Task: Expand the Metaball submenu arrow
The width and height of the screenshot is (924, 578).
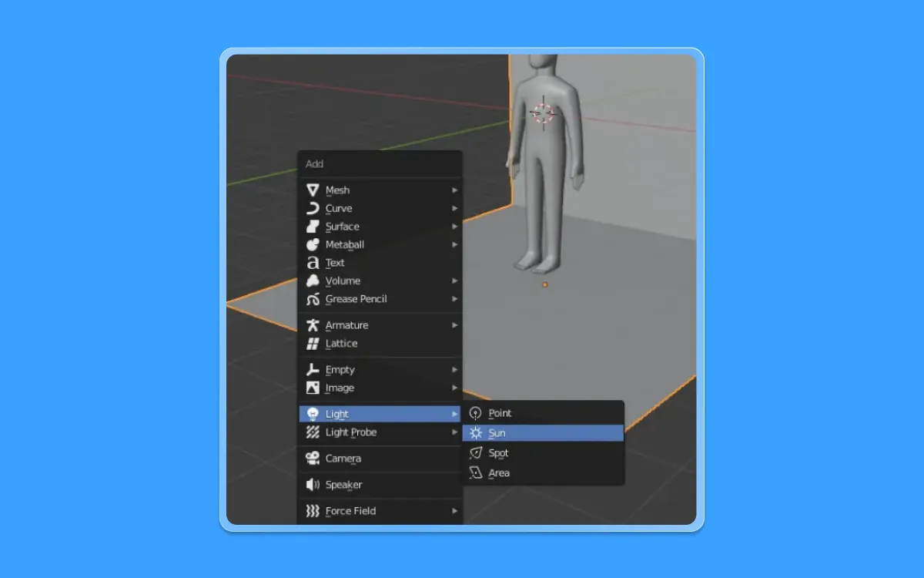Action: click(454, 244)
